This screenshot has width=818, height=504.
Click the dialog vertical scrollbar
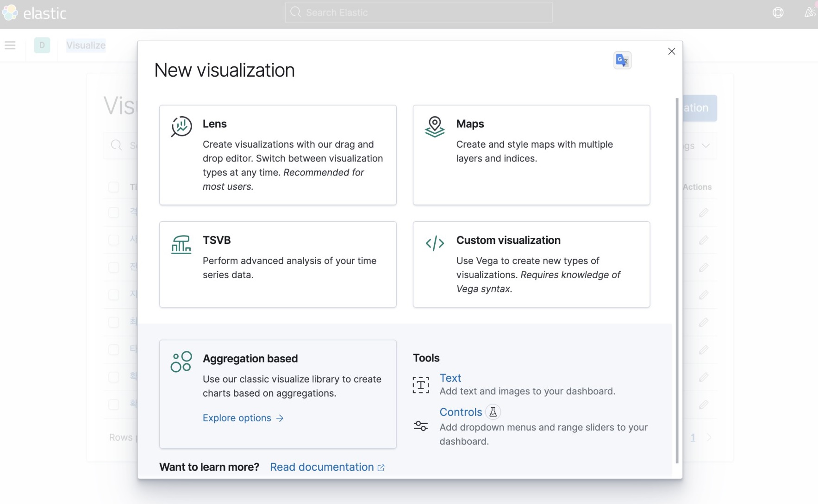click(x=677, y=280)
